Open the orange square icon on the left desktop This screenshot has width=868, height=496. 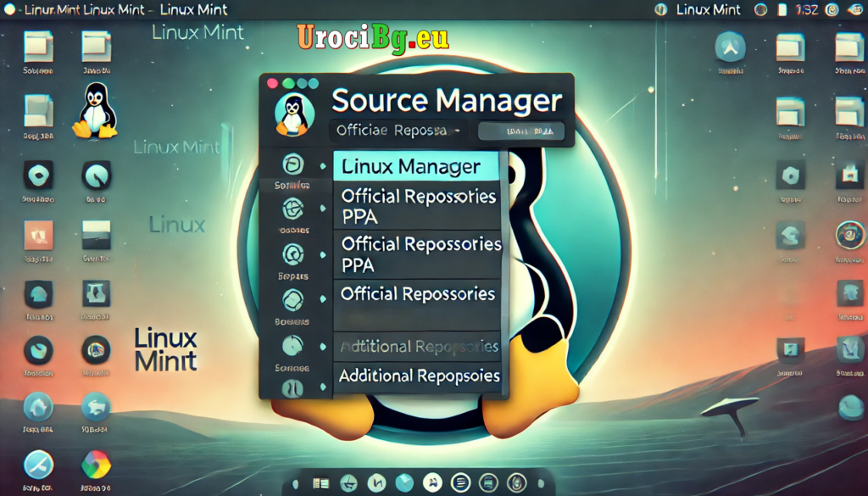pyautogui.click(x=38, y=235)
